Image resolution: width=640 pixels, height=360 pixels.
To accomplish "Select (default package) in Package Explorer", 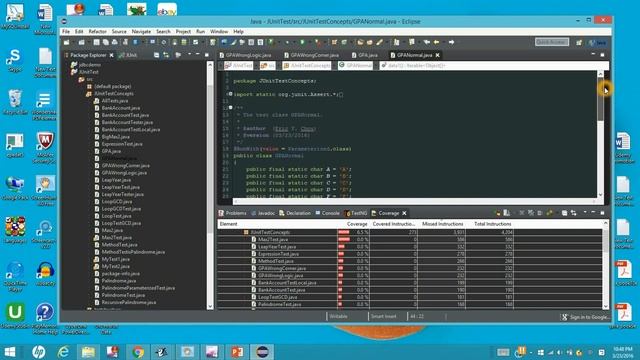I will pyautogui.click(x=109, y=86).
